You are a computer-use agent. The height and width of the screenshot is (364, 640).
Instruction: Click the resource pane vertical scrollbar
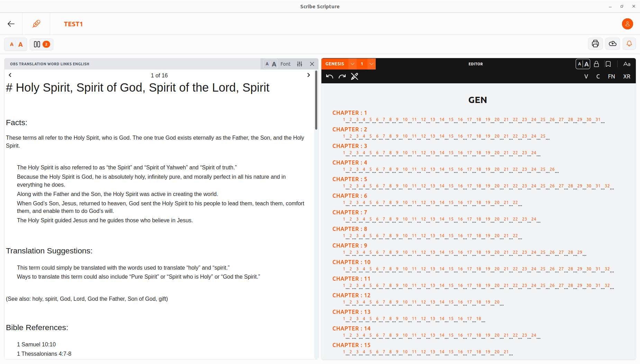(x=316, y=100)
